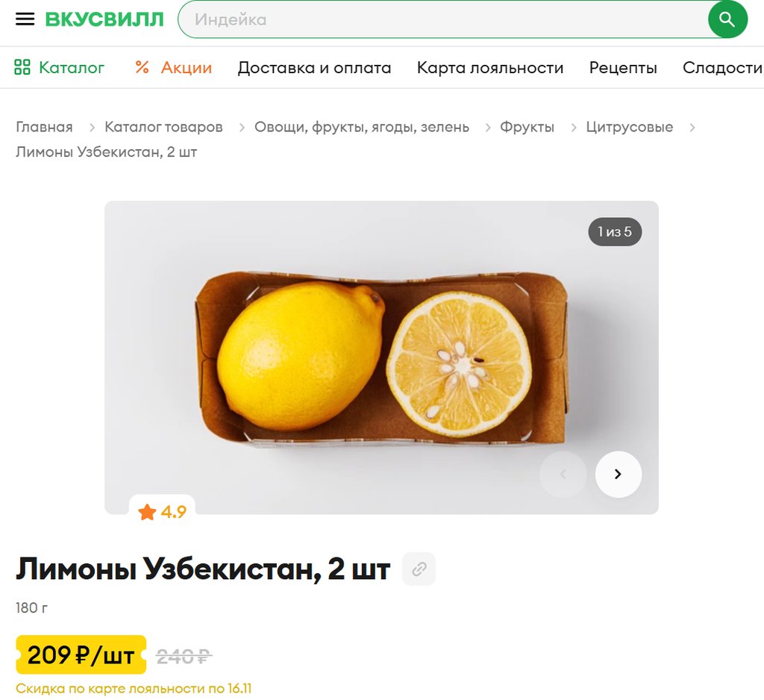Viewport: 764px width, 700px height.
Task: Open the Рецепты menu item
Action: 623,67
